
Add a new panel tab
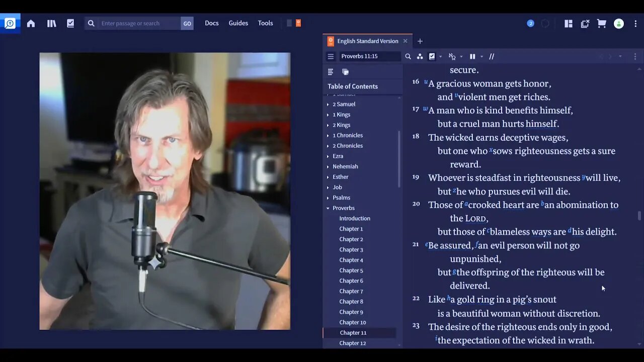(x=420, y=41)
